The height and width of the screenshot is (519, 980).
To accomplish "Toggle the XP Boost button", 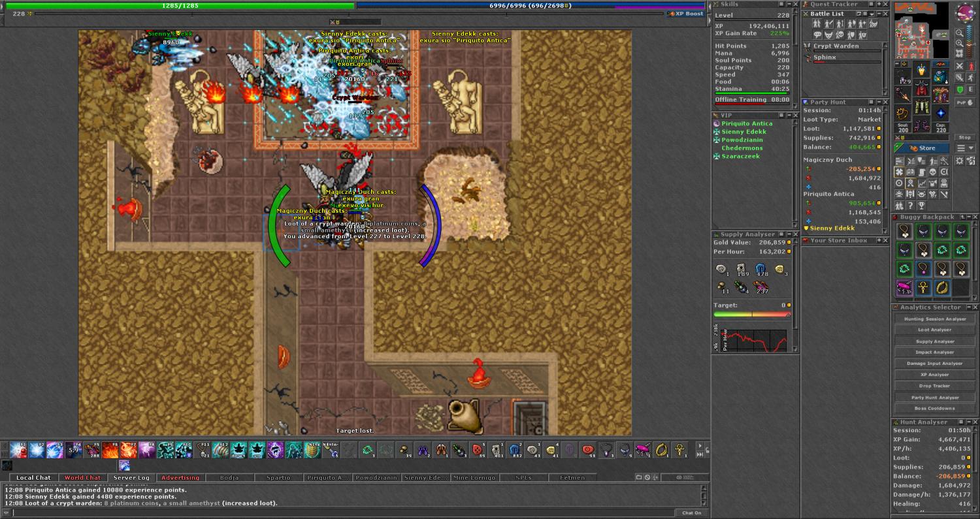I will click(685, 14).
